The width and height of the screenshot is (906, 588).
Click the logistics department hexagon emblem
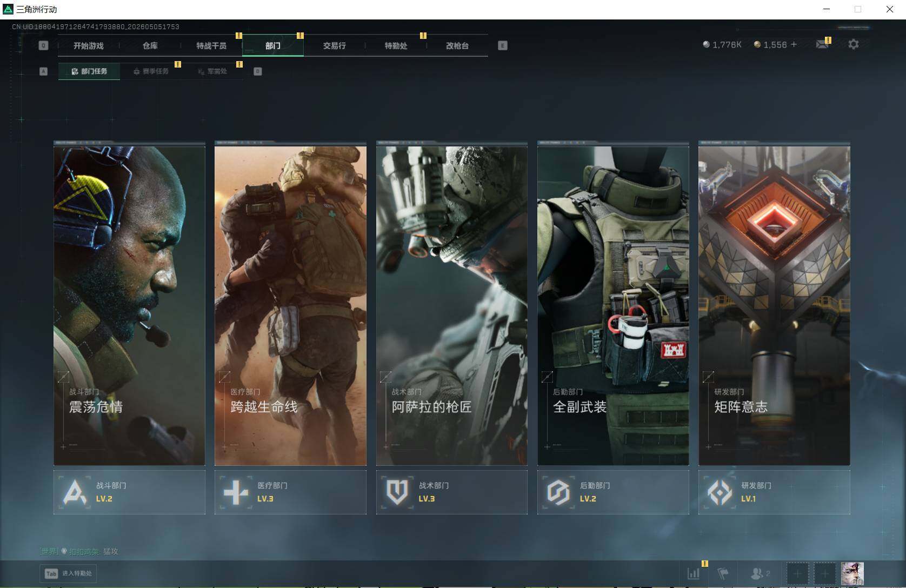coord(558,492)
